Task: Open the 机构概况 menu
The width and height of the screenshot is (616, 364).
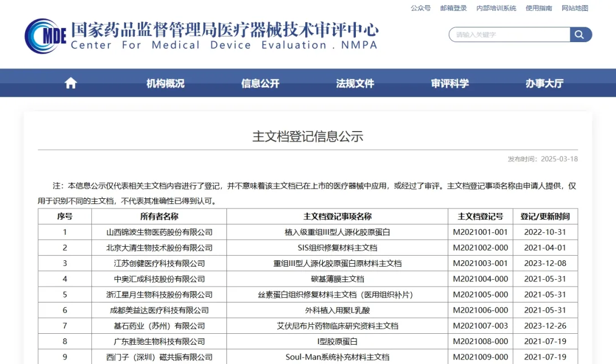Action: (x=165, y=83)
